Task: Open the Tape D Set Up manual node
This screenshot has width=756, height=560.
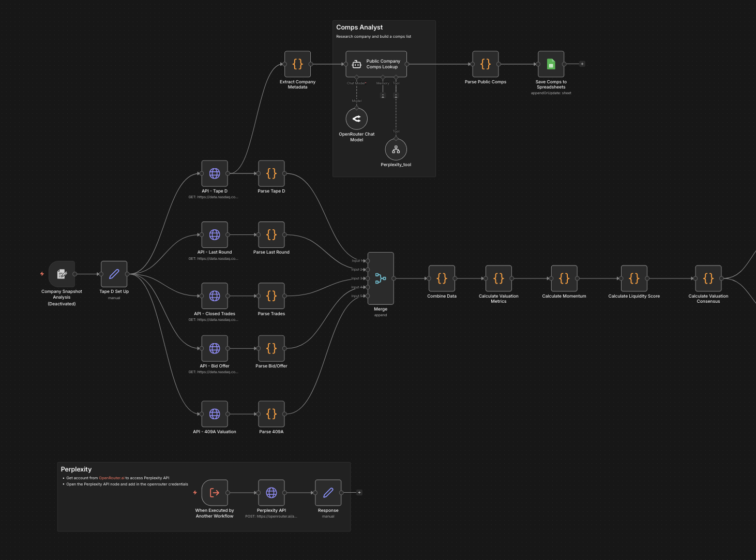Action: (114, 274)
